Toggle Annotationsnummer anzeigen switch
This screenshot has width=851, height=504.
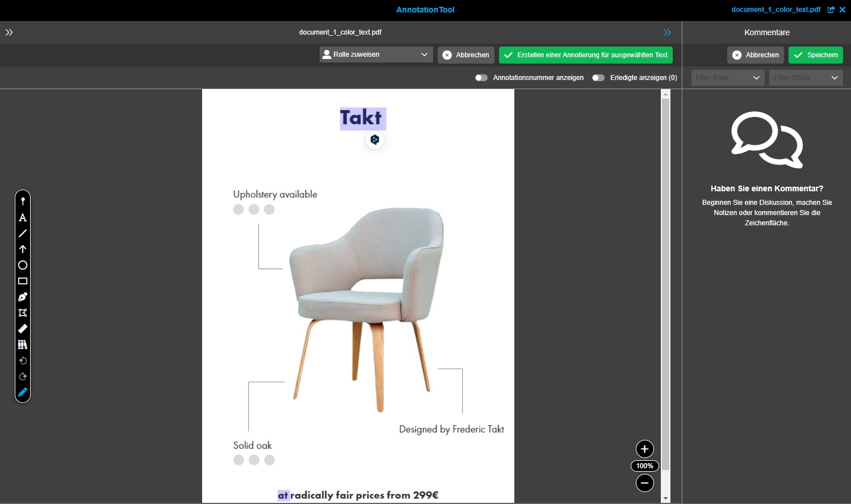481,78
